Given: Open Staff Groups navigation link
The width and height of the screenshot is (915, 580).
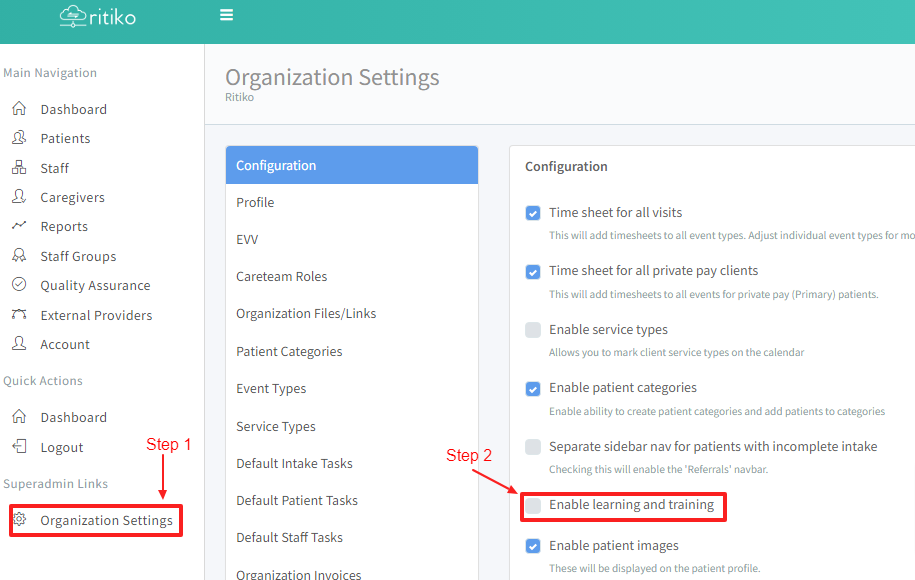Looking at the screenshot, I should click(78, 256).
